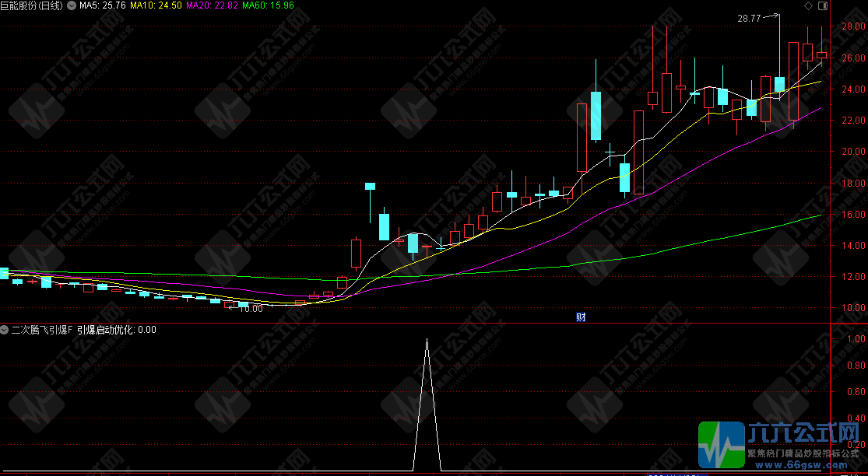The image size is (868, 476).
Task: Click the 二次腾飞引爆F indicator name
Action: coord(41,330)
